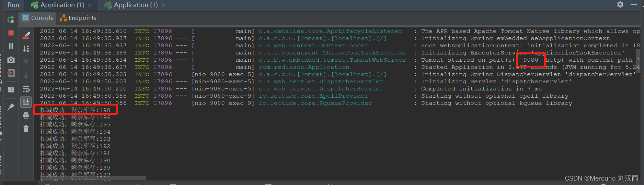Click the Down the stack trace arrow
Viewport: 644px width, 185px height.
(x=26, y=75)
